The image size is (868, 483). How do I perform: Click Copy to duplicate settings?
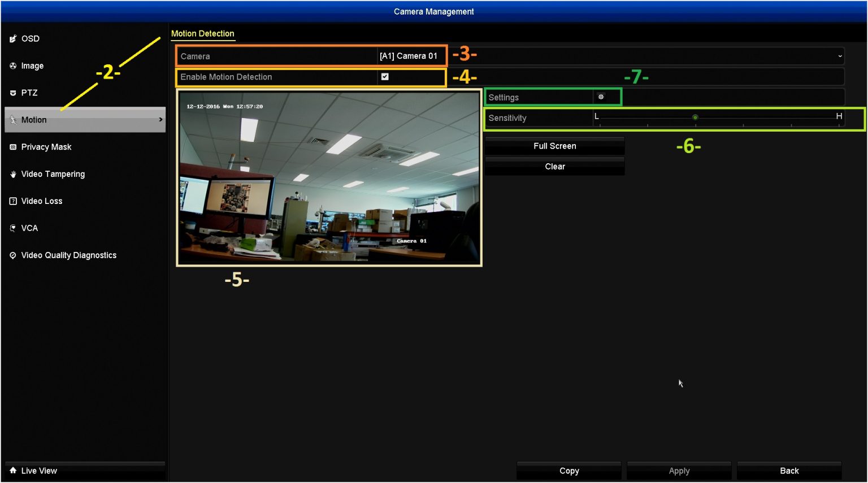(568, 471)
